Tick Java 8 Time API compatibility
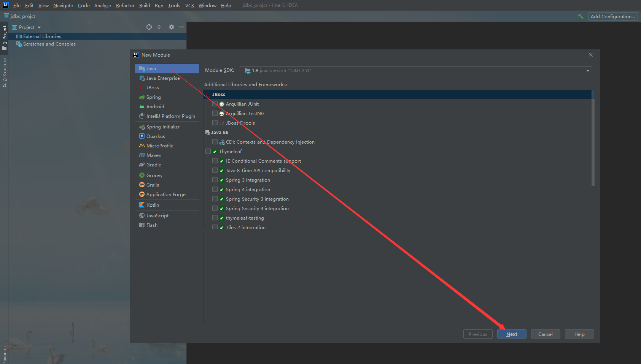Screen dimensions: 641x364 (215, 170)
